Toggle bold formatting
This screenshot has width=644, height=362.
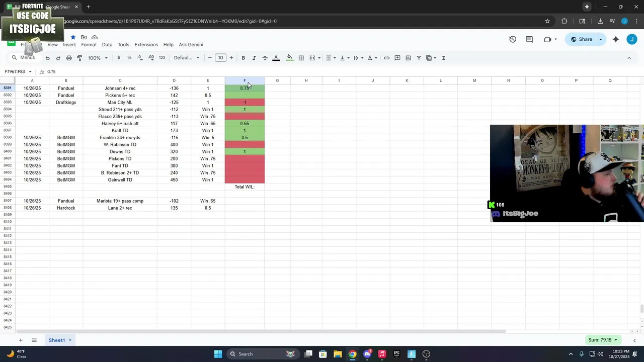pos(243,58)
